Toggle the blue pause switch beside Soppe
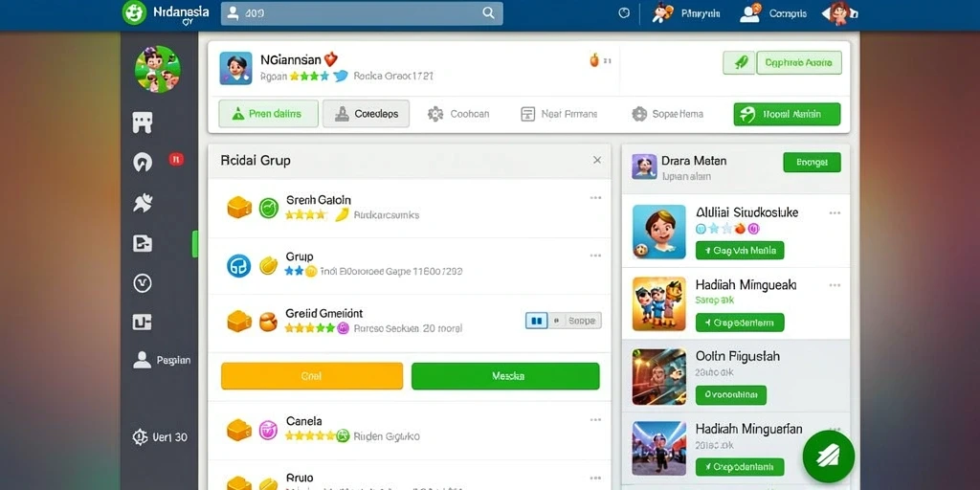Screen dimensions: 980x490 [x=536, y=321]
